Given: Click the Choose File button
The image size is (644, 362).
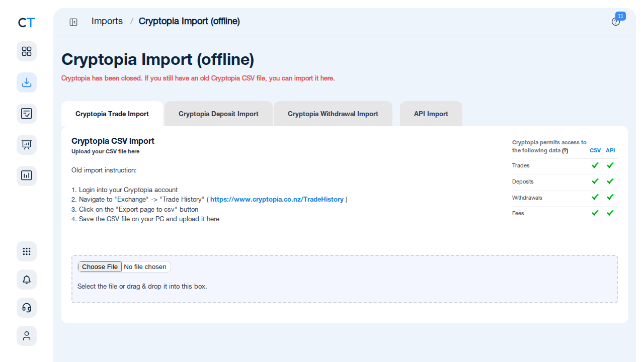Looking at the screenshot, I should tap(100, 267).
